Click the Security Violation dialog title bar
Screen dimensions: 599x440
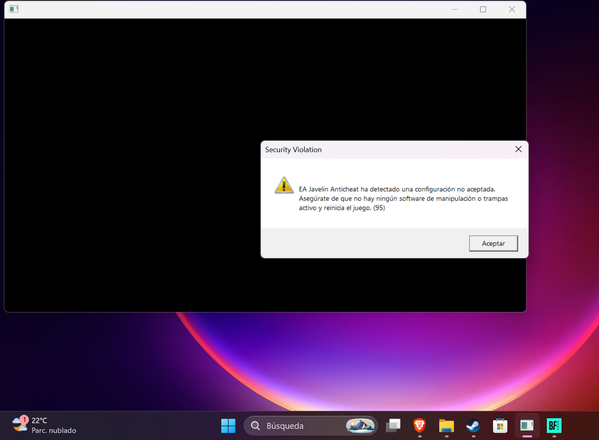point(386,150)
